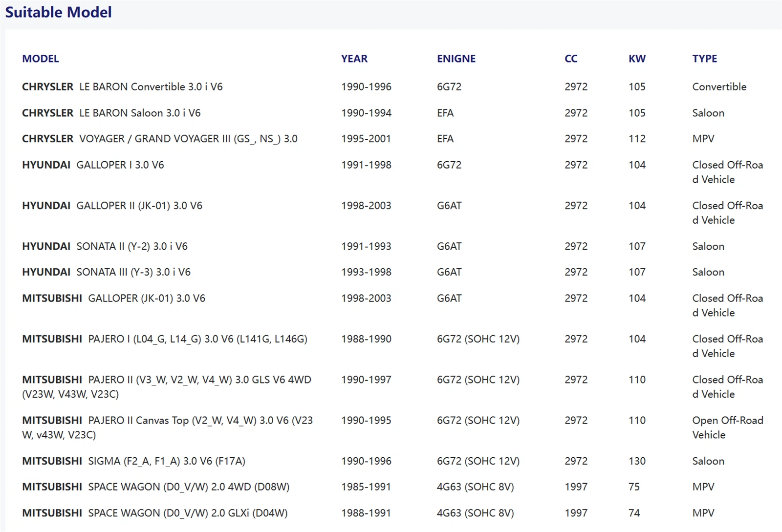Click year 1985-1991 in SPACE WAGON 4WD row
Viewport: 782px width, 532px height.
(x=366, y=487)
